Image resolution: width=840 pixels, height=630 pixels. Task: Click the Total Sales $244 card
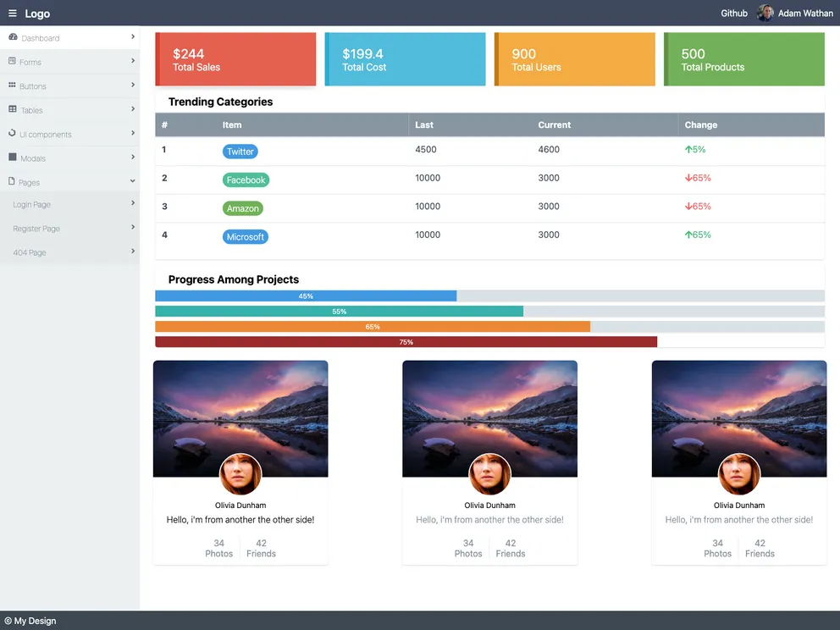coord(235,59)
